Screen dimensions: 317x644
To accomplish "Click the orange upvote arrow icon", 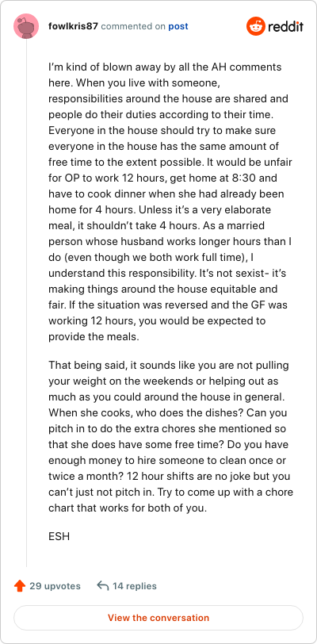I will 20,585.
